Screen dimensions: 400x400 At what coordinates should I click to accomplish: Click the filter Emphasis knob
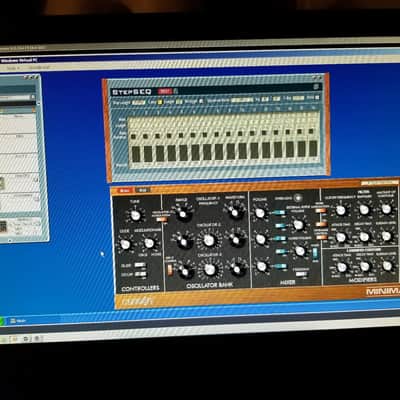364,210
